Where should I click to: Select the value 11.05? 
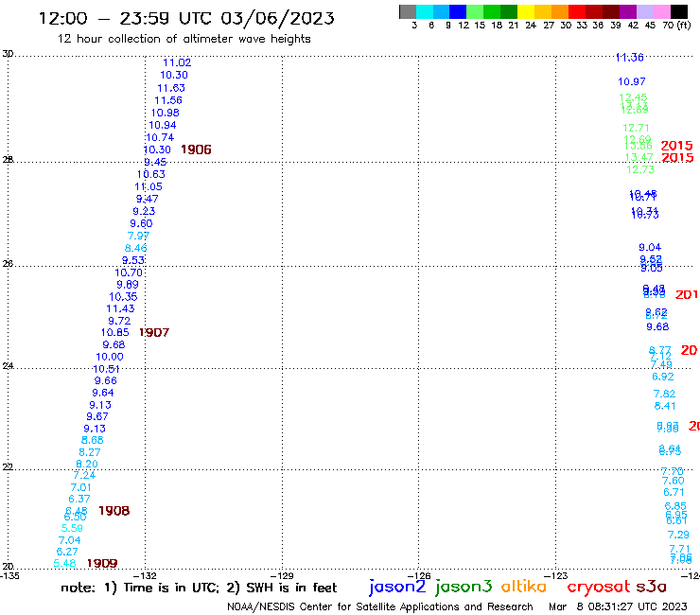(x=149, y=186)
